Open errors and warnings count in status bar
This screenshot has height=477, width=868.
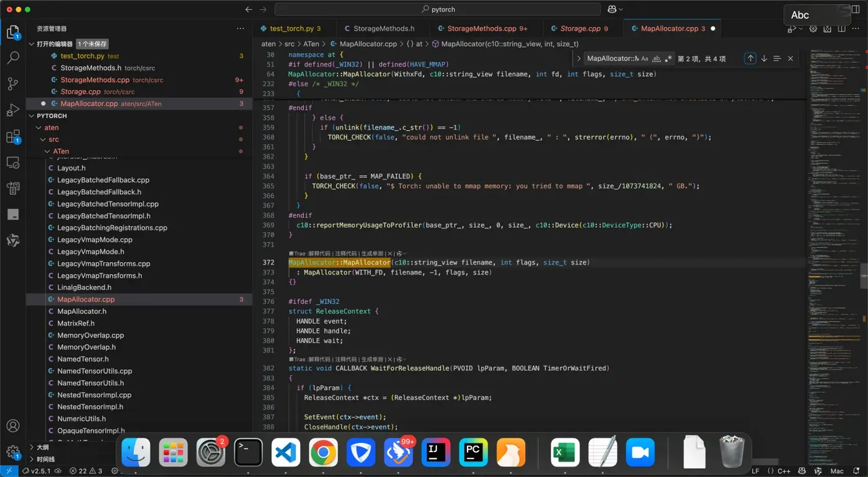point(86,471)
